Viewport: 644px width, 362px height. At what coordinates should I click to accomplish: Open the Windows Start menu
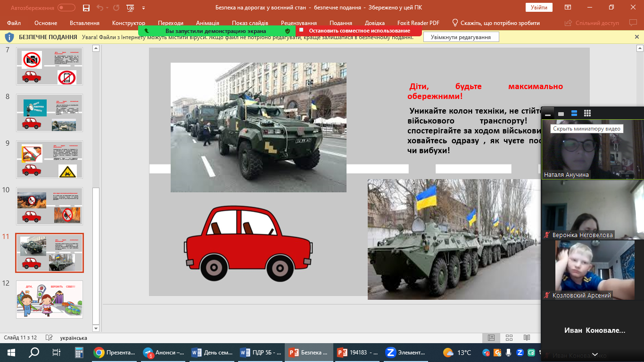click(x=11, y=352)
